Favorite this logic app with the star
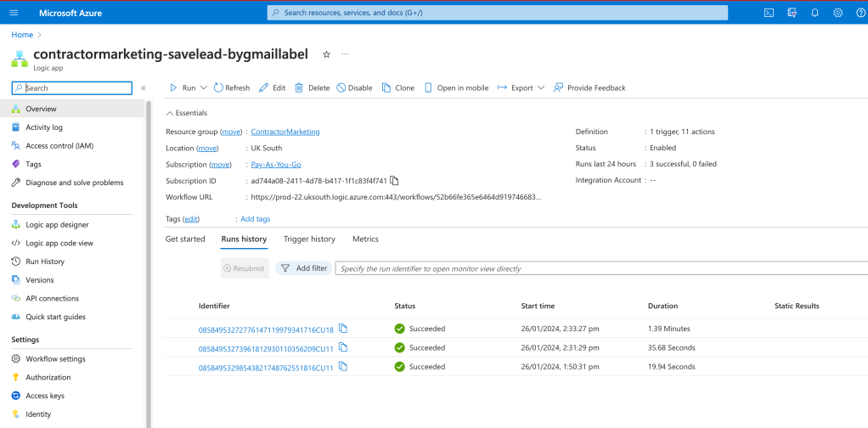The image size is (868, 428). [x=327, y=54]
